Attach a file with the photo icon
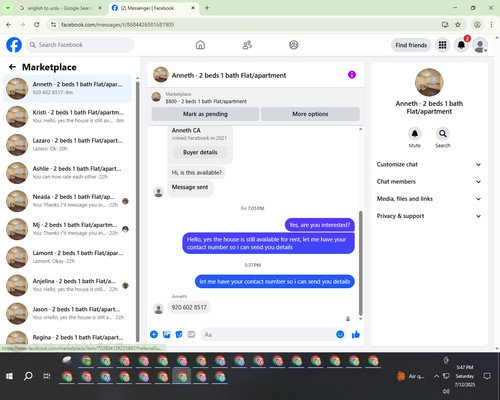This screenshot has height=400, width=500. pos(166,334)
